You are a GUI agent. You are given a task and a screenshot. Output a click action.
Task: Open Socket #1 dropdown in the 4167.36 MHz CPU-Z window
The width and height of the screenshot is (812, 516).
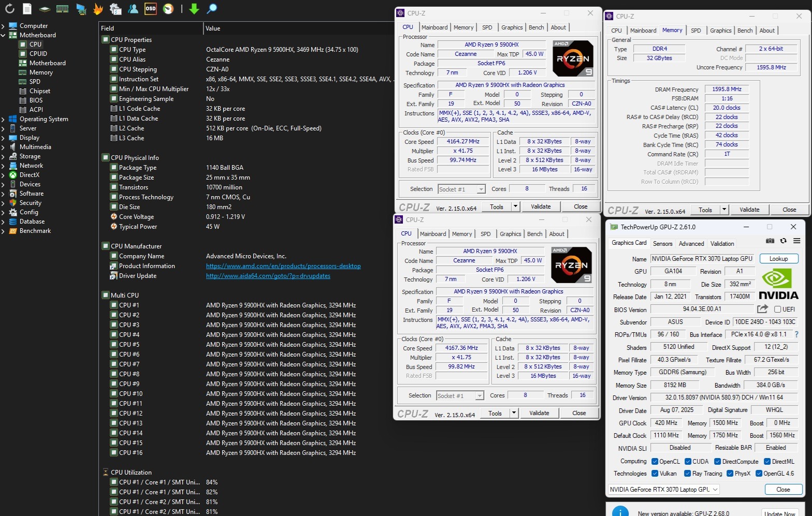[460, 396]
